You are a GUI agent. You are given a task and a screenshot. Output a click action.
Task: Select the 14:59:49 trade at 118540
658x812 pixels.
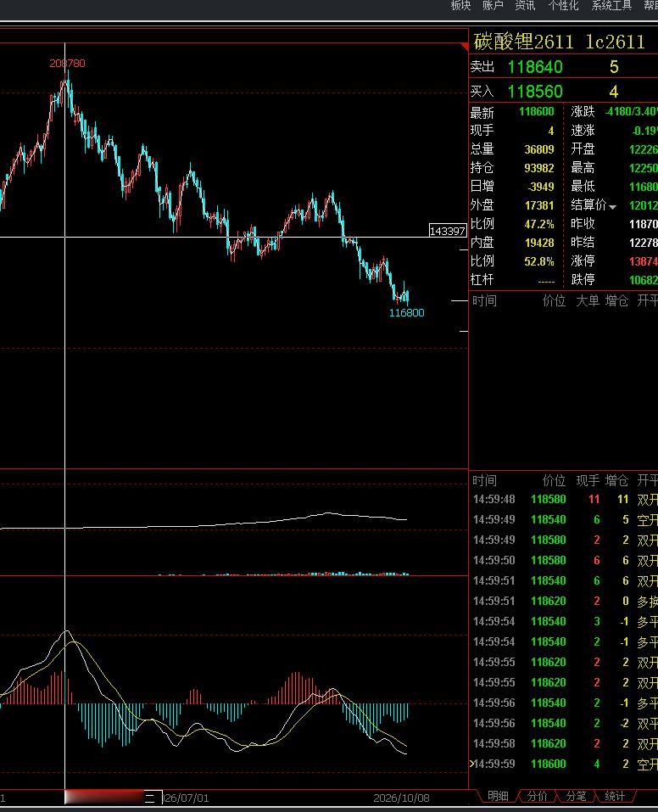tap(564, 520)
